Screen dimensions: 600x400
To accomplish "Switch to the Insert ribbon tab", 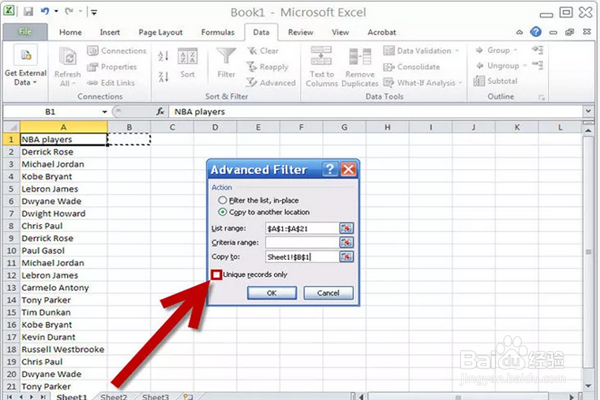I will pos(110,33).
